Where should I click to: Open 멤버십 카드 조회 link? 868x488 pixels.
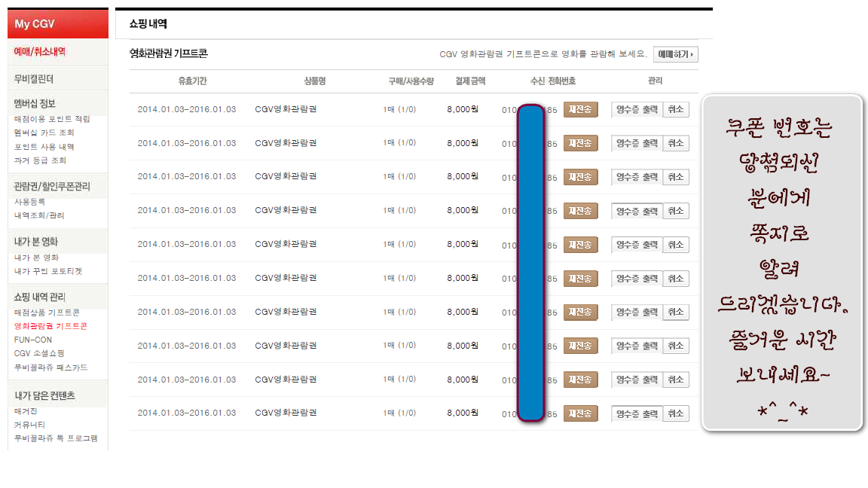click(x=44, y=133)
